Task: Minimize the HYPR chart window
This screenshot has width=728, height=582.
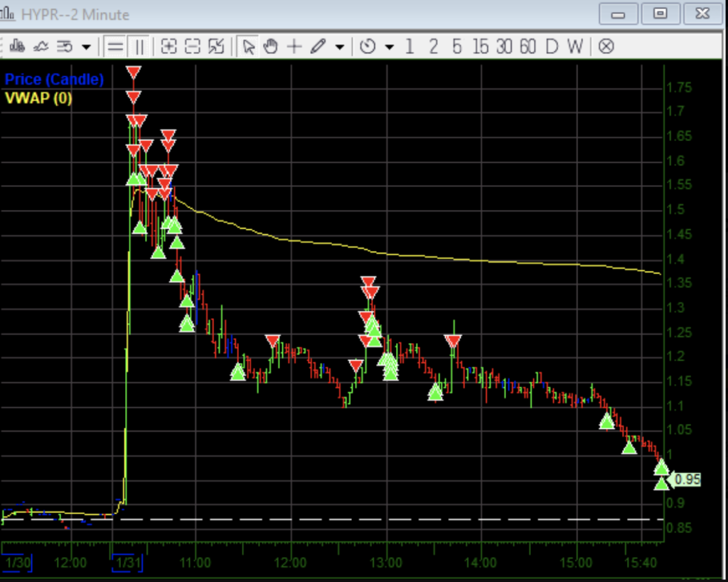Action: pyautogui.click(x=618, y=14)
